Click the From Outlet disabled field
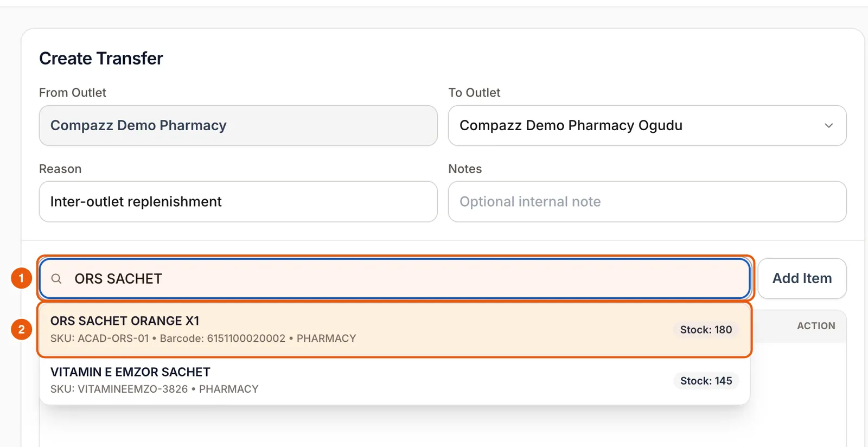 point(238,125)
